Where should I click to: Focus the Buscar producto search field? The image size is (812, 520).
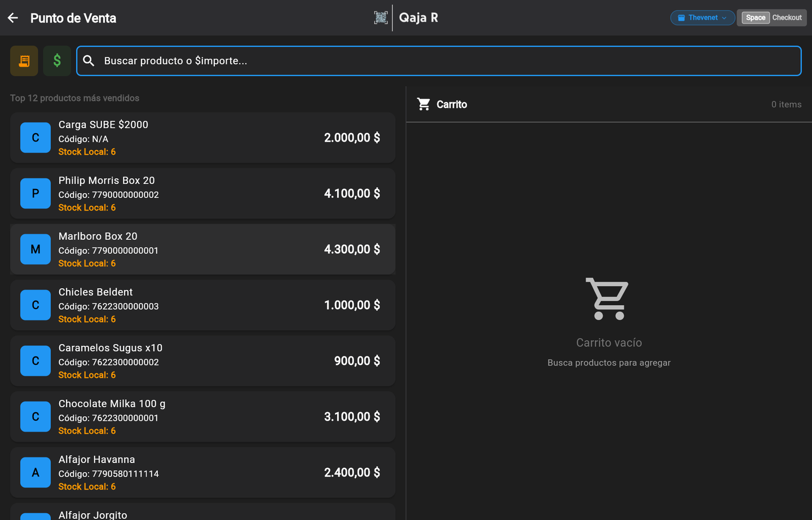(x=439, y=61)
